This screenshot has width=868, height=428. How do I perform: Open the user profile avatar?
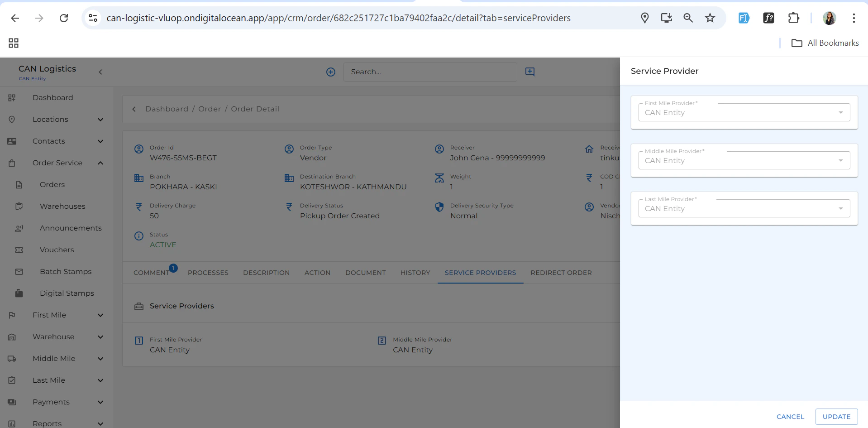pyautogui.click(x=829, y=18)
